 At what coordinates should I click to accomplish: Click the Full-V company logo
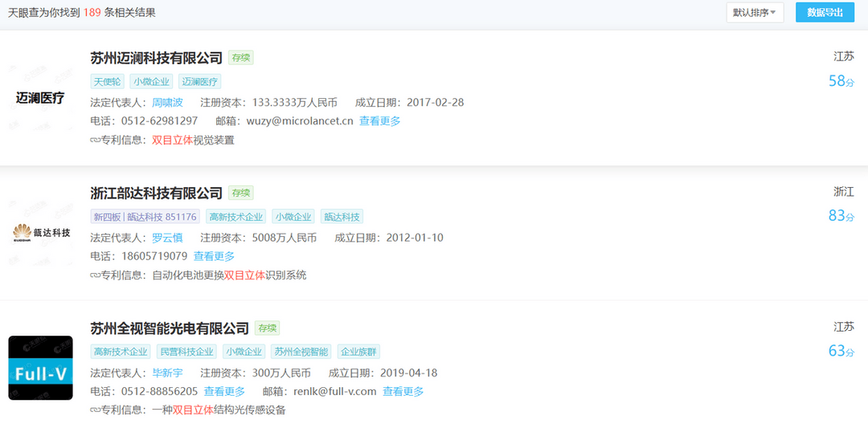point(40,368)
